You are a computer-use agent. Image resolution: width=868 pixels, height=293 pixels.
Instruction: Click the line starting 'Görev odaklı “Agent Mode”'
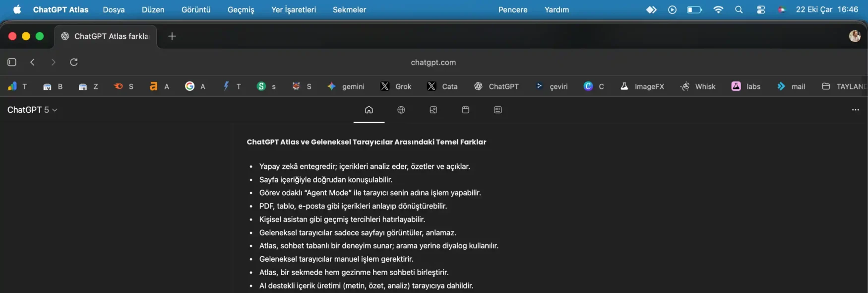[x=370, y=193]
